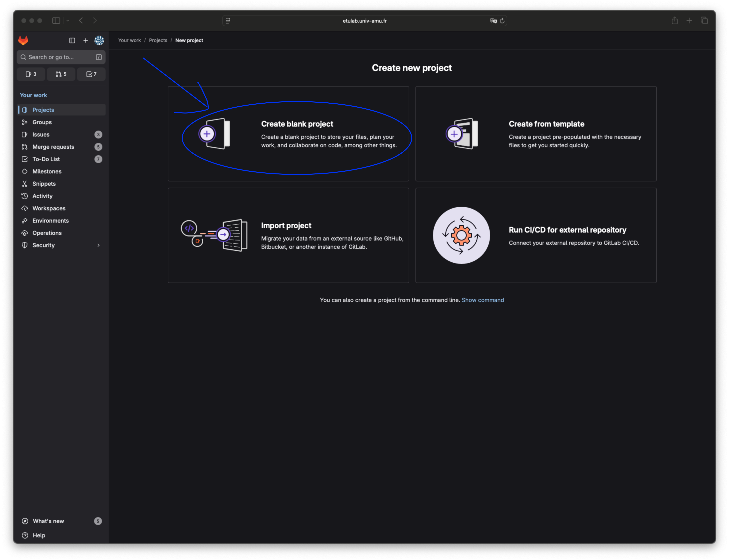
Task: Open the user avatar menu
Action: point(99,40)
